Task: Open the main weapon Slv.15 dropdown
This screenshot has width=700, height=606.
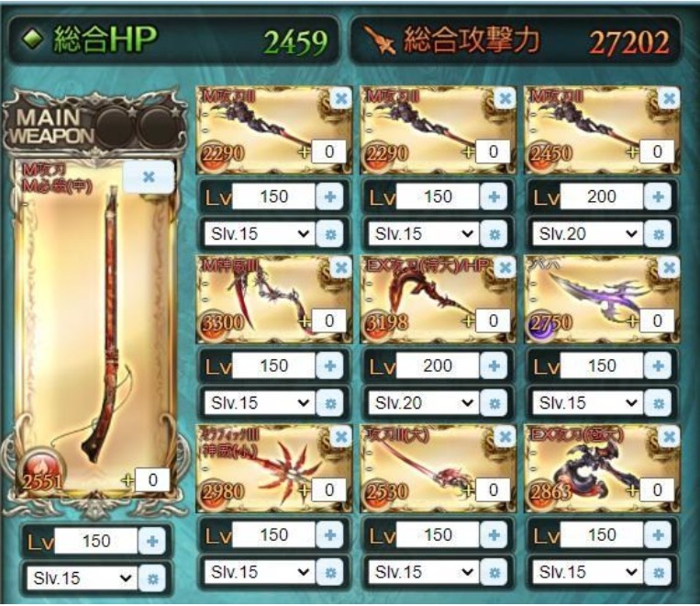Action: pos(82,578)
